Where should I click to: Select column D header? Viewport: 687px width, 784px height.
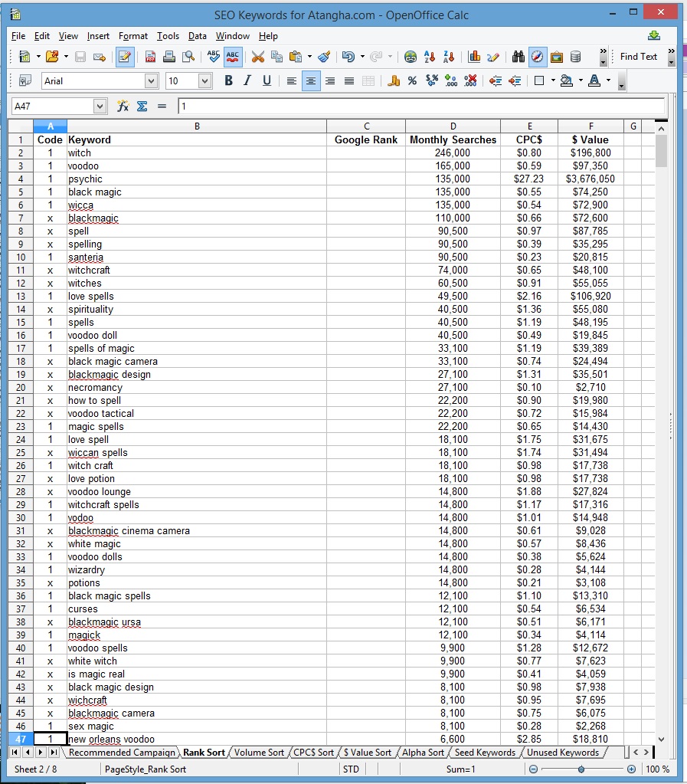[453, 126]
